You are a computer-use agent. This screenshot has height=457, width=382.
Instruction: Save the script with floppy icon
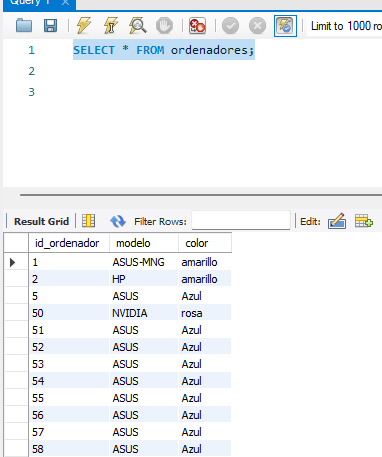click(x=50, y=26)
